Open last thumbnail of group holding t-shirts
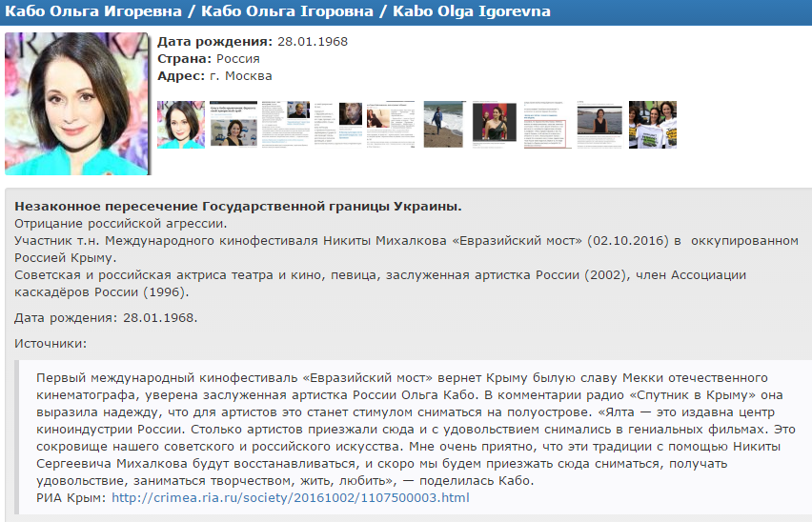This screenshot has height=522, width=812. tap(653, 124)
